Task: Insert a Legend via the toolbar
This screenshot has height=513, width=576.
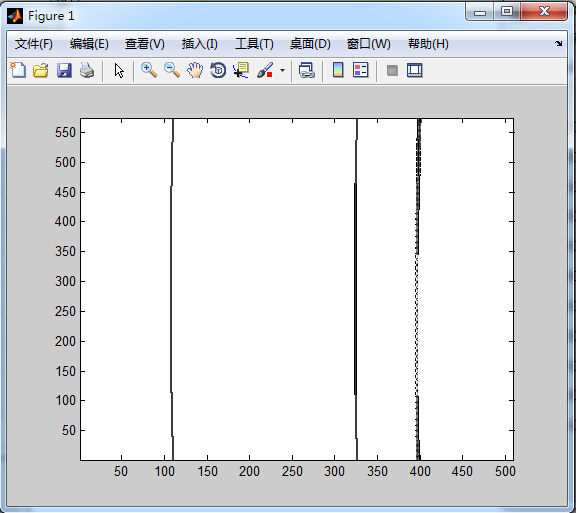Action: pyautogui.click(x=360, y=70)
